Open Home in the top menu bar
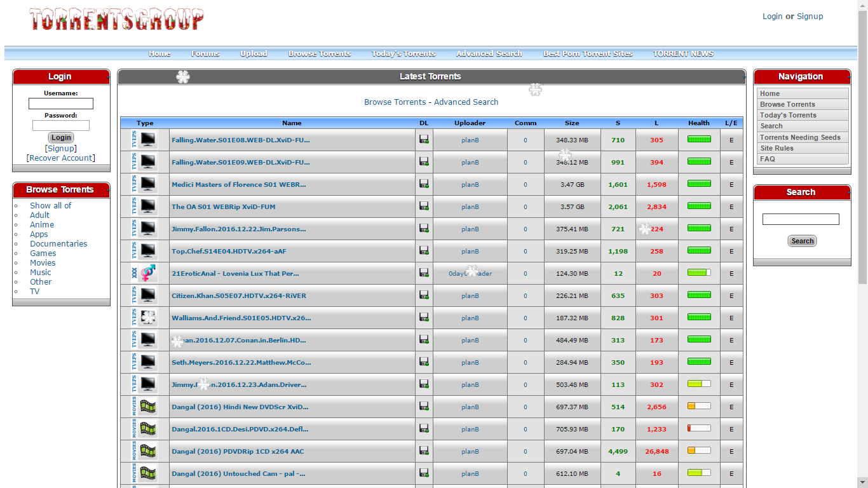 (159, 53)
